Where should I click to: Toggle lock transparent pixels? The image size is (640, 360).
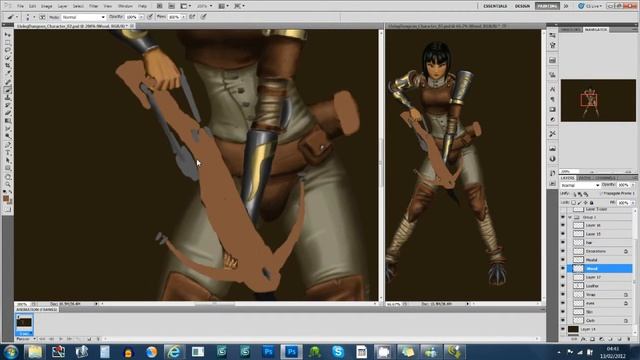573,202
